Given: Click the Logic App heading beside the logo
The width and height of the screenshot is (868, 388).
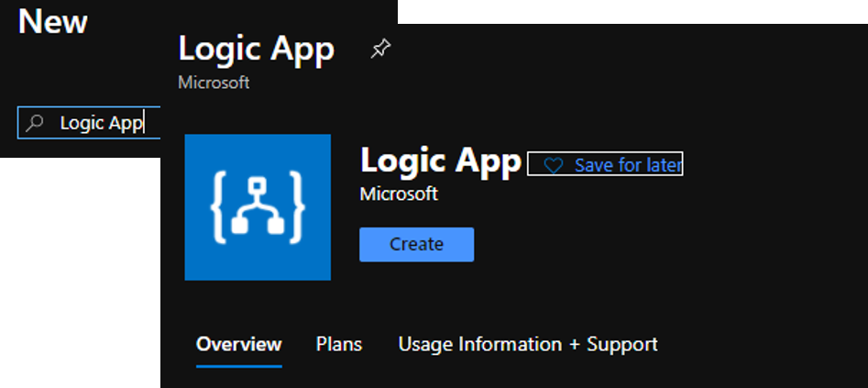Looking at the screenshot, I should coord(441,161).
